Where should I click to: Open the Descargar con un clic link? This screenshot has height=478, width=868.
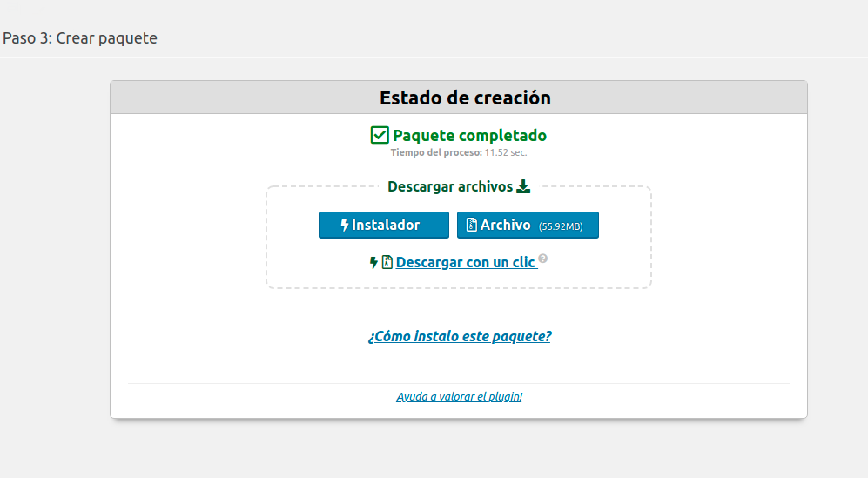coord(466,262)
